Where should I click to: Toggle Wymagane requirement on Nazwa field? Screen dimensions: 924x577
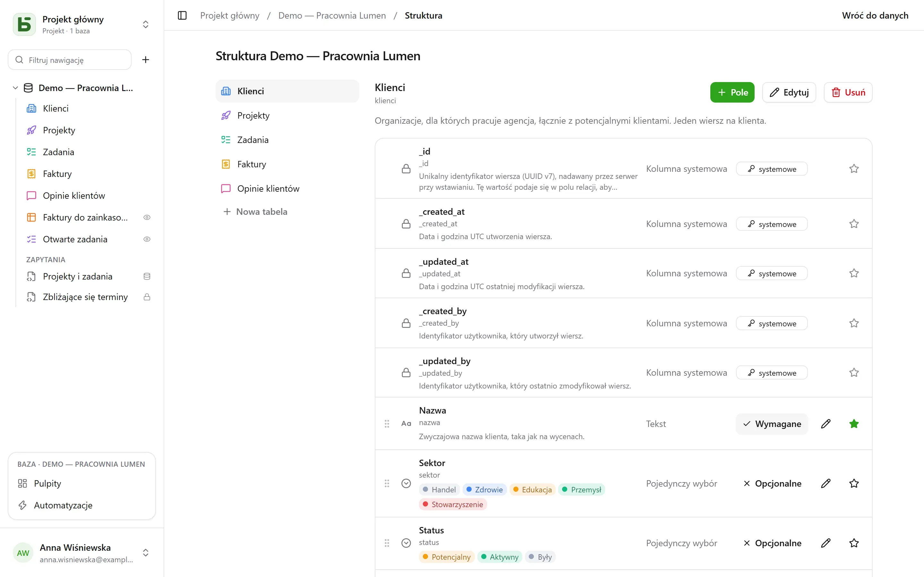coord(772,424)
